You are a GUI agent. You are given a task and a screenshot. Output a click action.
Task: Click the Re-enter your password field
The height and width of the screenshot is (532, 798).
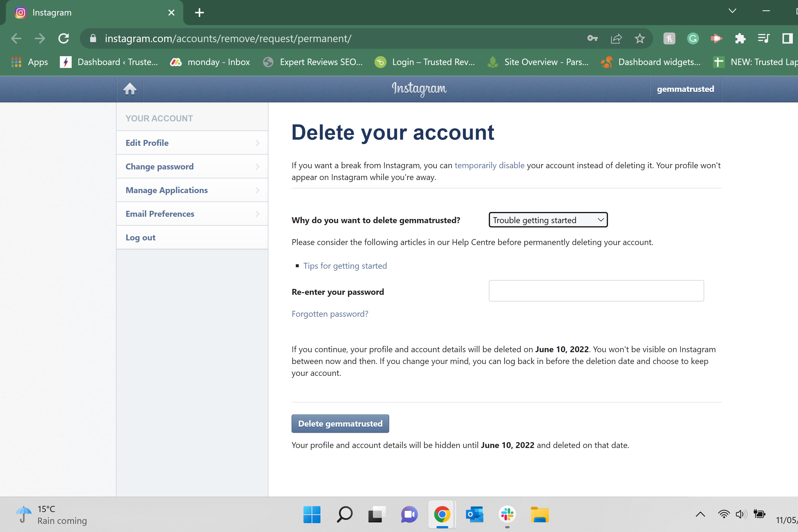(596, 291)
